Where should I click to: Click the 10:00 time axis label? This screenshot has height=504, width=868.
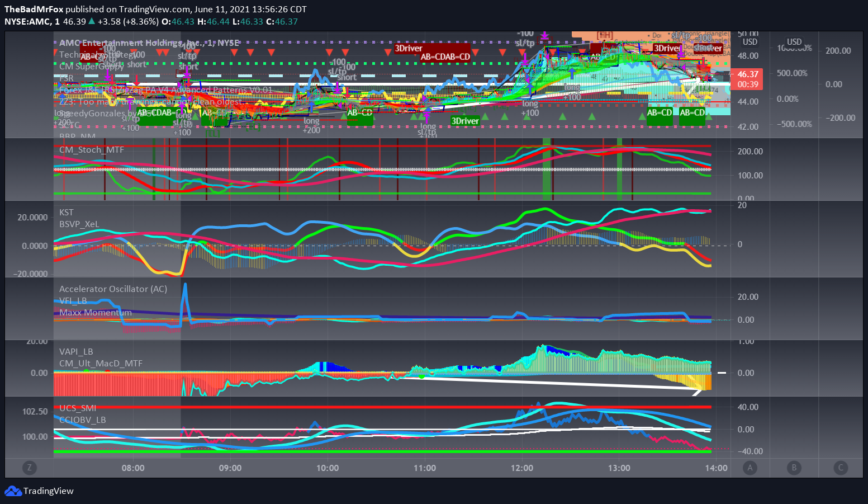click(x=328, y=468)
